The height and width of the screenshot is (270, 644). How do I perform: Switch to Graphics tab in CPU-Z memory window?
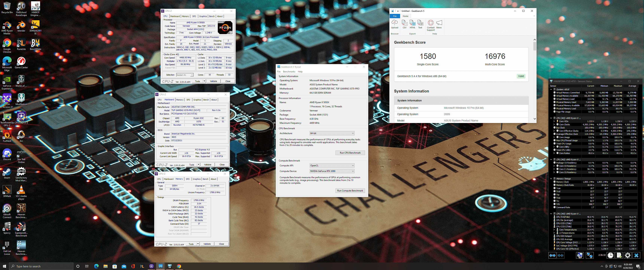pyautogui.click(x=197, y=179)
